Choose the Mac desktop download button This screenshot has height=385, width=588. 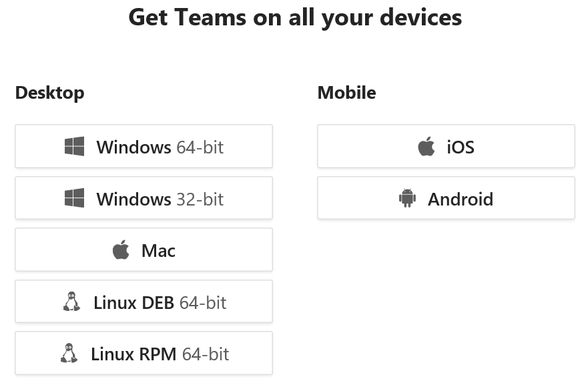[x=143, y=250]
